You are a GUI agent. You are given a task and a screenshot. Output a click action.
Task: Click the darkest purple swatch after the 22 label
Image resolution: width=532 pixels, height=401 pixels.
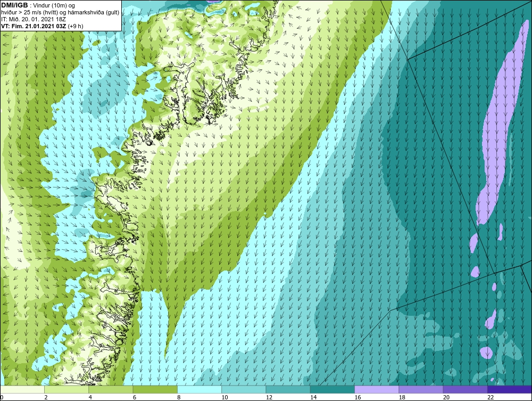[x=510, y=389]
